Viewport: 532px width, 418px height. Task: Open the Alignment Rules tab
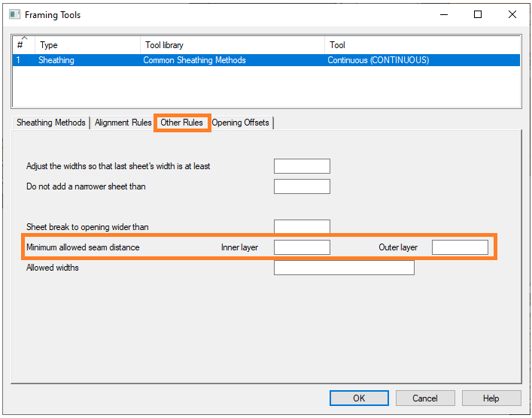pos(123,123)
